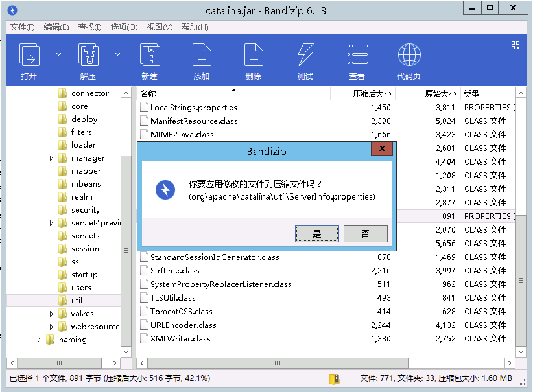This screenshot has width=533, height=392.
Task: Click the Open (打开) toolbar icon
Action: tap(29, 54)
